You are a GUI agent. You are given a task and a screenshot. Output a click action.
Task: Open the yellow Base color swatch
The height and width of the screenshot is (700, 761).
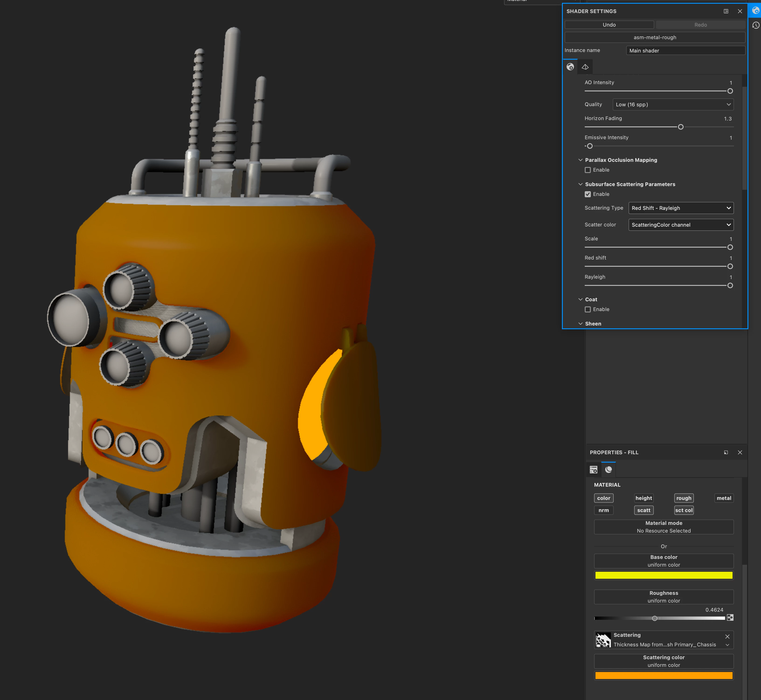(x=663, y=575)
